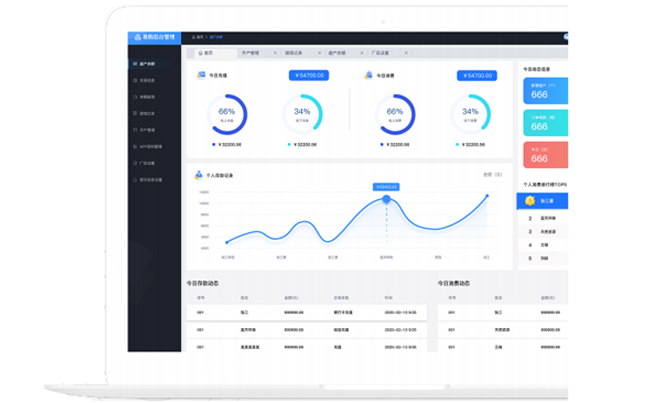This screenshot has width=650, height=403.
Task: Switch to the 首页 tab
Action: [209, 51]
